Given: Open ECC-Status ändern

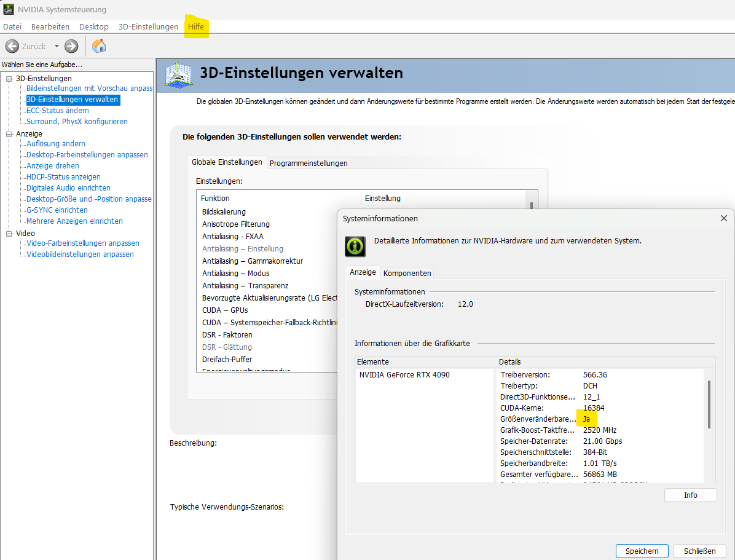Looking at the screenshot, I should click(58, 110).
